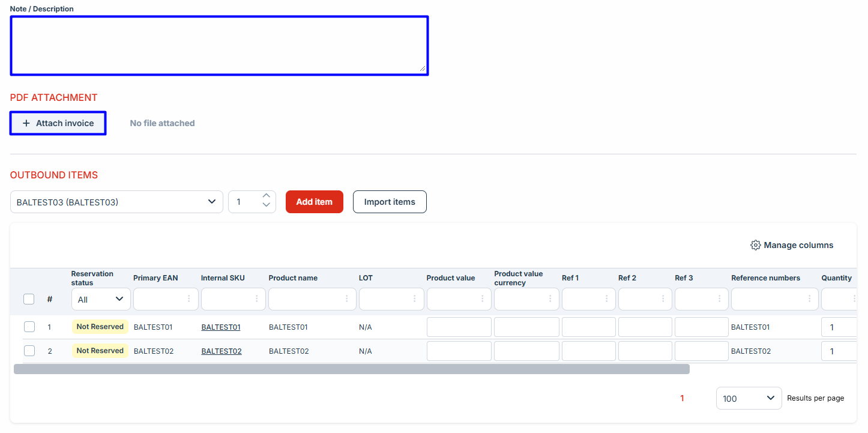Click the Manage columns gear icon

(x=755, y=245)
